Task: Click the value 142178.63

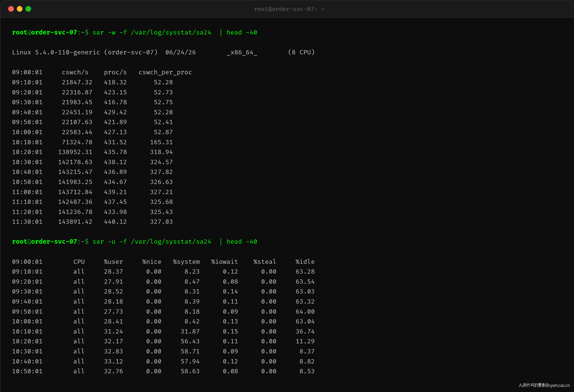Action: [x=75, y=162]
